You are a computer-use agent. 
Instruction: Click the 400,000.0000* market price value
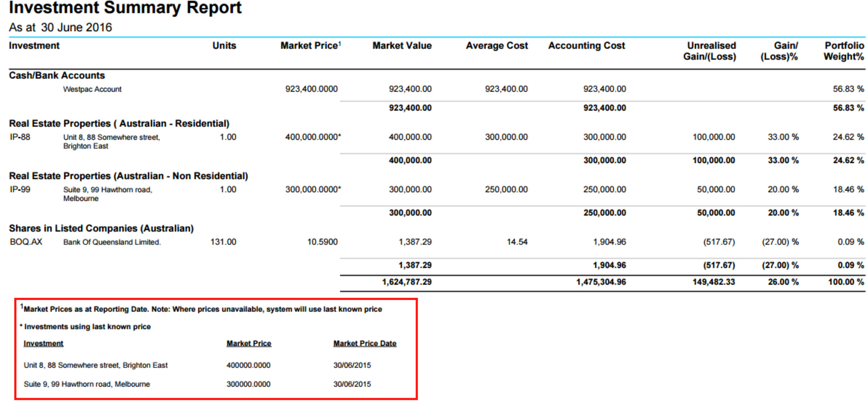tap(313, 137)
